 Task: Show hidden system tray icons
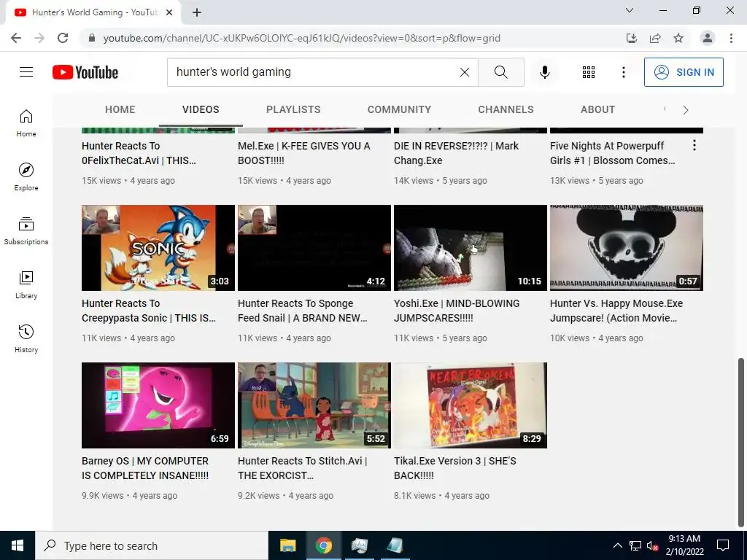pos(617,545)
